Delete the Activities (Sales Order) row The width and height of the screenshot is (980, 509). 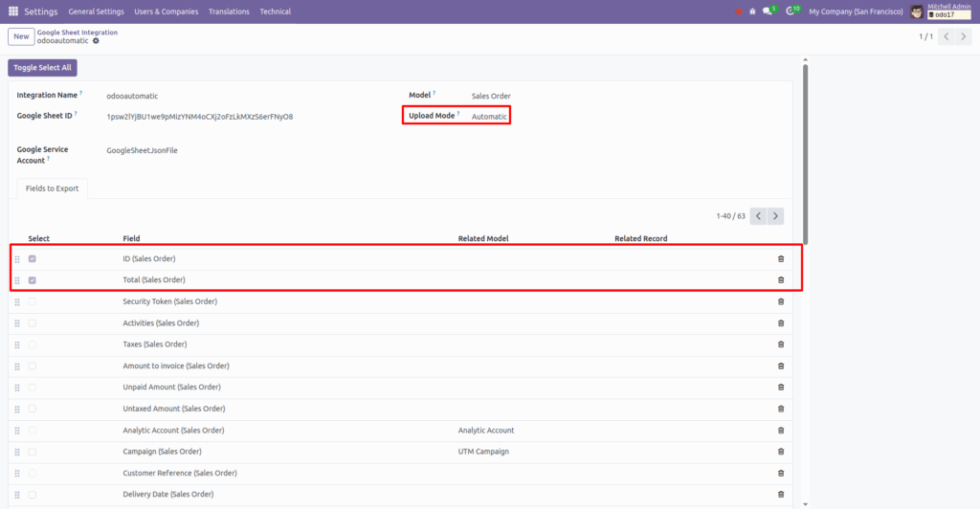click(781, 322)
